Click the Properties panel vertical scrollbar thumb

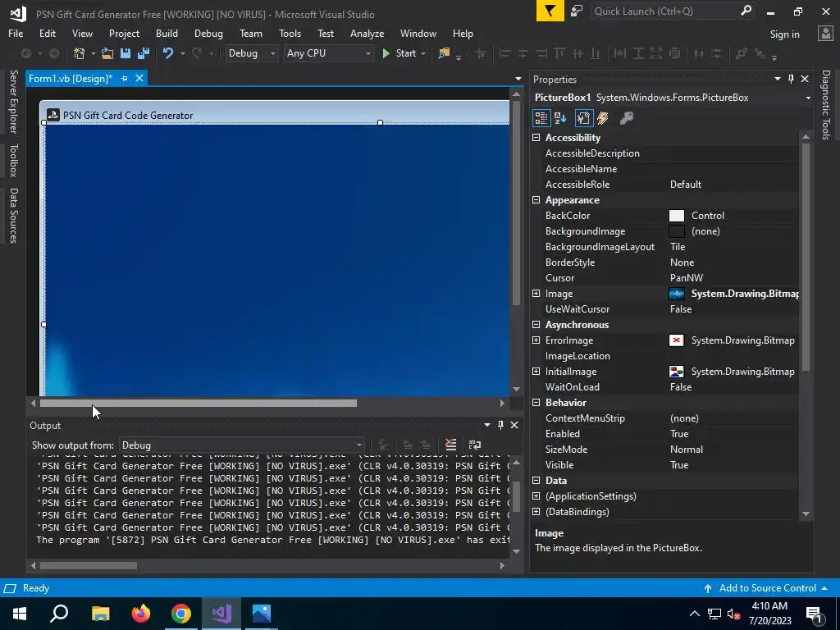[x=806, y=257]
